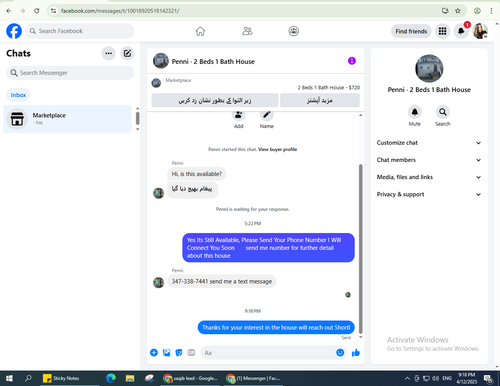Select the Inbox tab

[18, 95]
